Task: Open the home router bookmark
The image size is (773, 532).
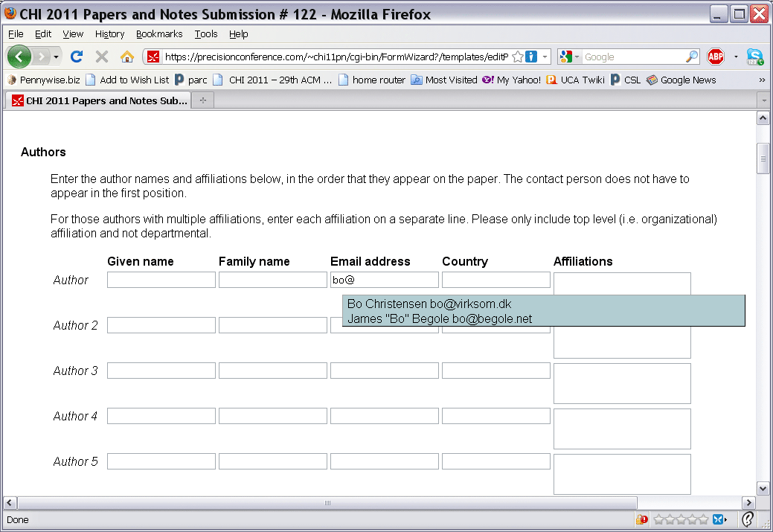Action: point(372,80)
